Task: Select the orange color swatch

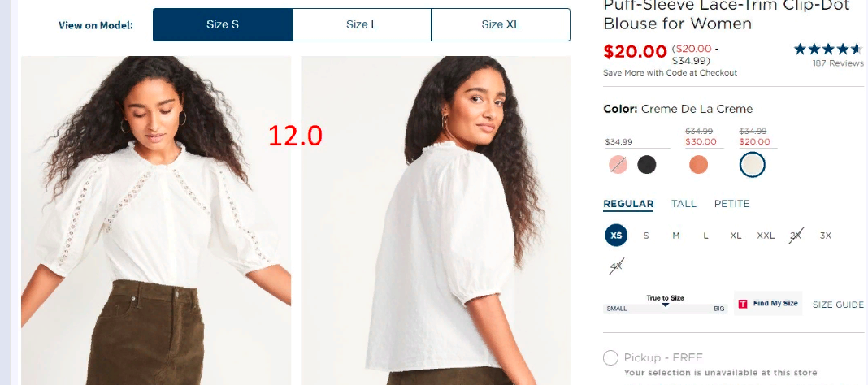Action: [x=698, y=165]
